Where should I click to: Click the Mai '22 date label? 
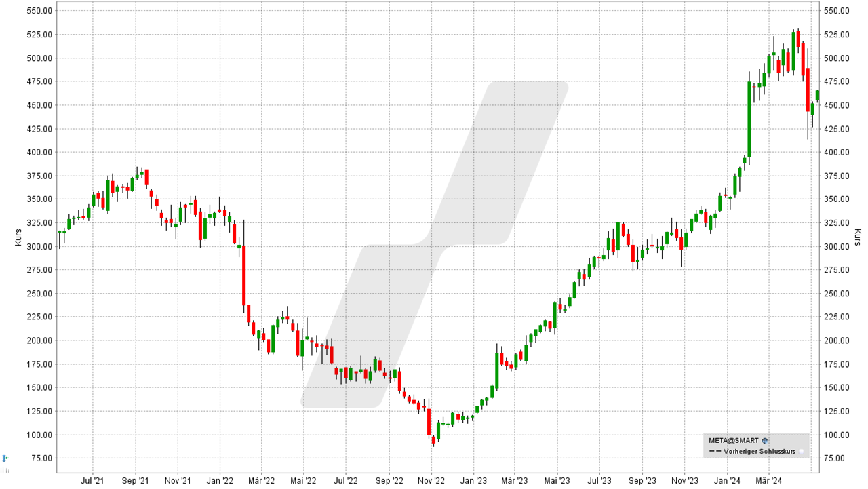click(x=303, y=481)
